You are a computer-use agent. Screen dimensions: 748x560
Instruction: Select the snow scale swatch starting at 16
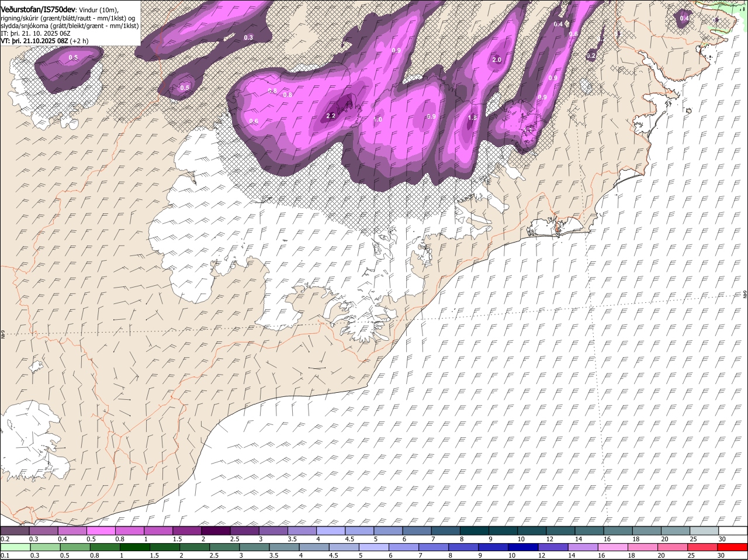pos(618,530)
